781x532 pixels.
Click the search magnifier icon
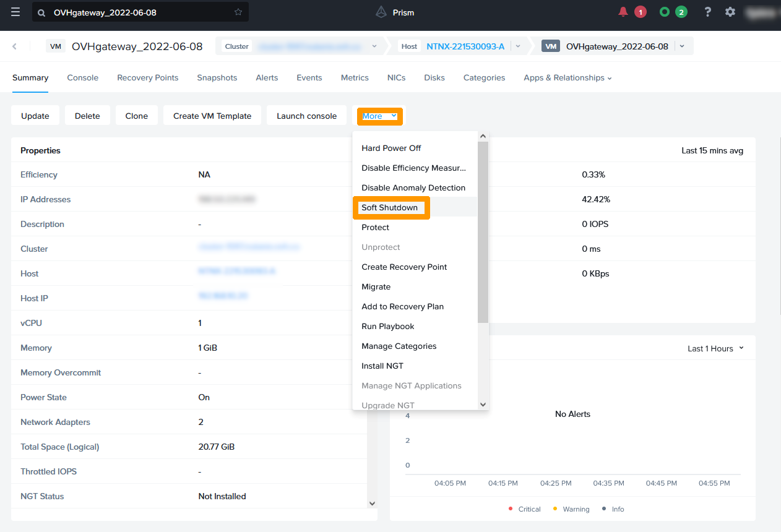(x=42, y=12)
